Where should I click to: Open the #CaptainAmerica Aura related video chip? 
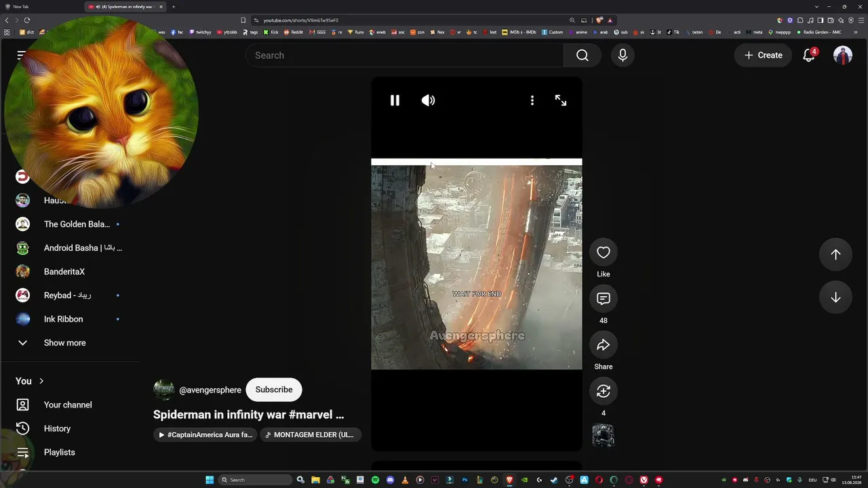tap(205, 435)
